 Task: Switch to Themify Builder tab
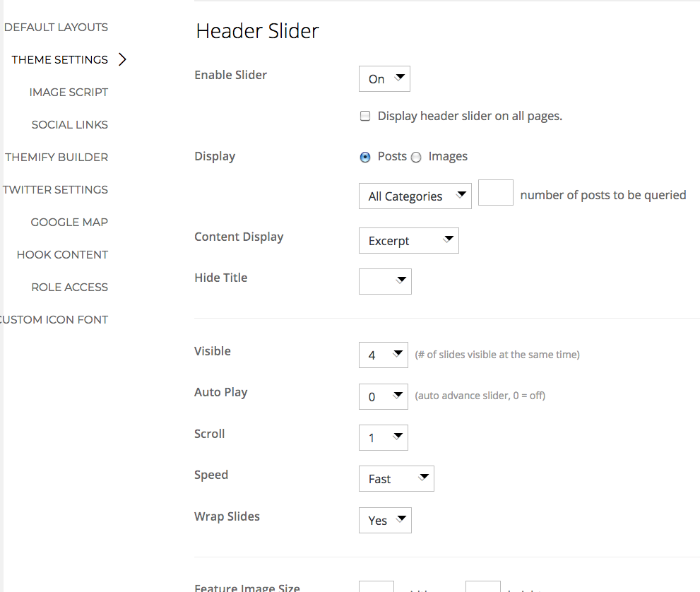[57, 158]
